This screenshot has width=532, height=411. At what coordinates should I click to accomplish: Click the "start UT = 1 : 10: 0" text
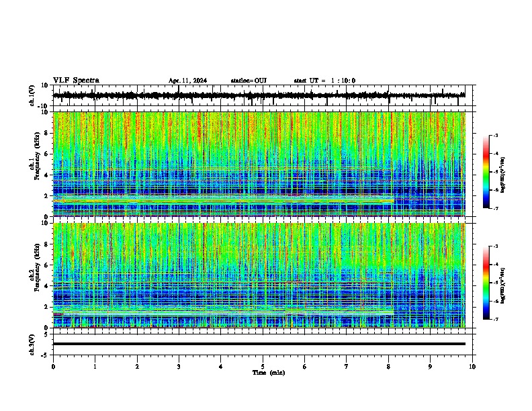point(324,81)
